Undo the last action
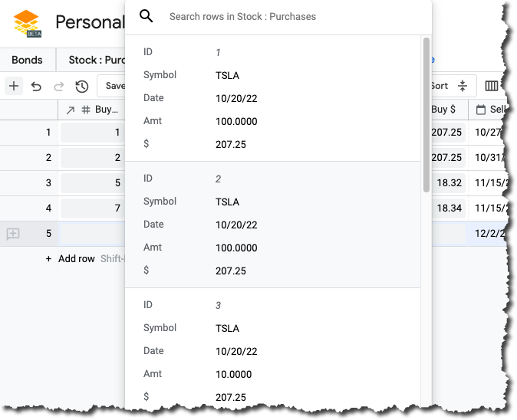The height and width of the screenshot is (420, 517). click(36, 86)
